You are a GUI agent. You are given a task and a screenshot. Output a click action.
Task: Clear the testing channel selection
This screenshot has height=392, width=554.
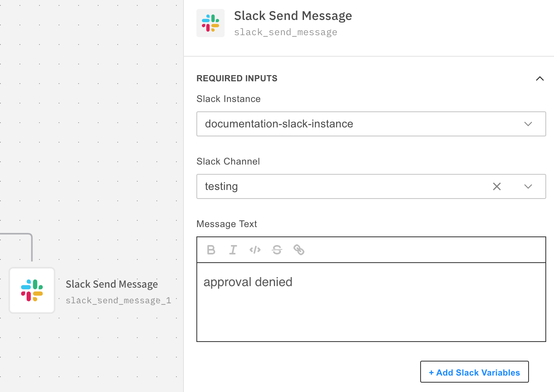tap(497, 186)
